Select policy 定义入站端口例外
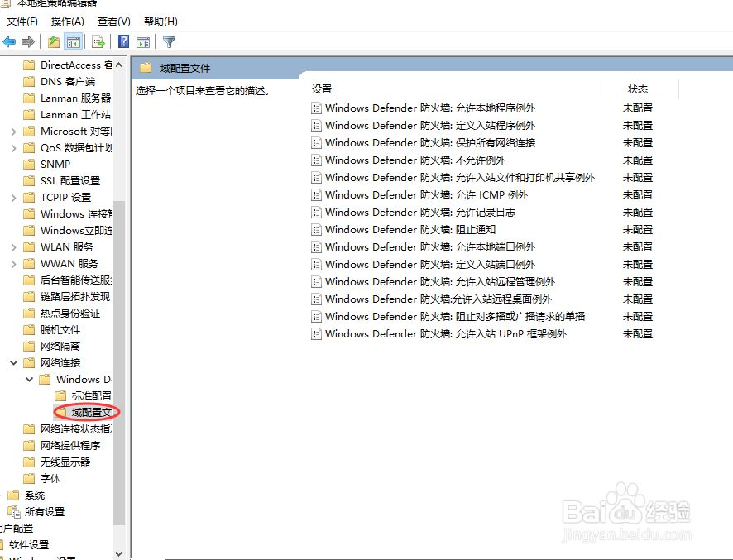The width and height of the screenshot is (733, 560). (423, 264)
